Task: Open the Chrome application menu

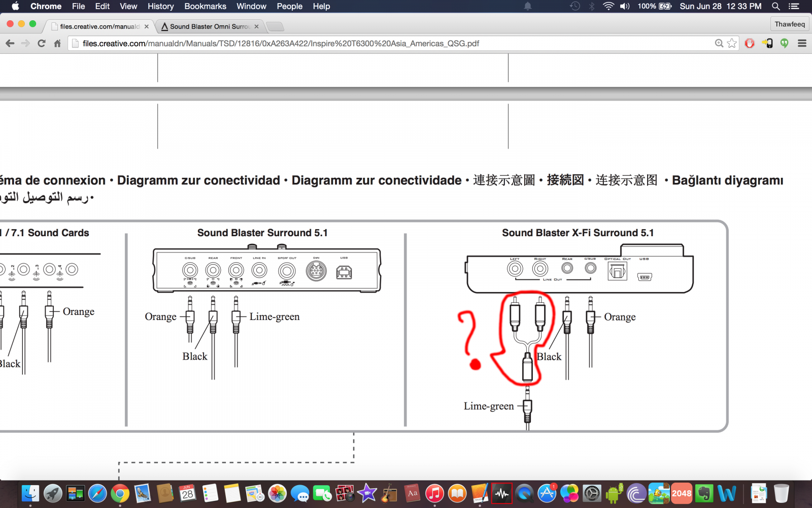Action: (46, 6)
